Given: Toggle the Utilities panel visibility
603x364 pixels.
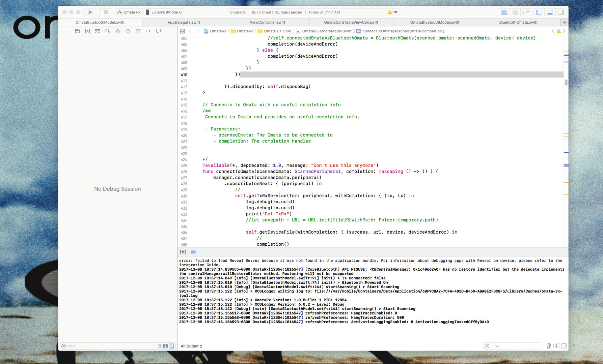Looking at the screenshot, I should [x=561, y=12].
